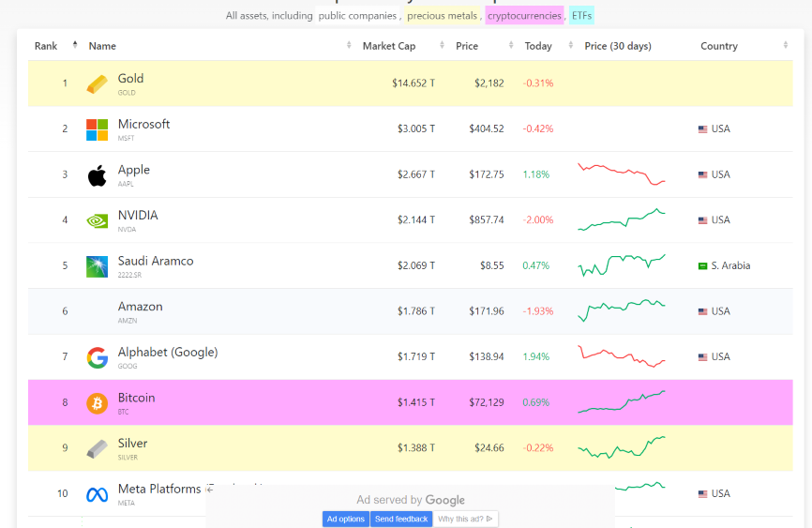Open the Silver asset page
Image resolution: width=812 pixels, height=528 pixels.
point(132,444)
